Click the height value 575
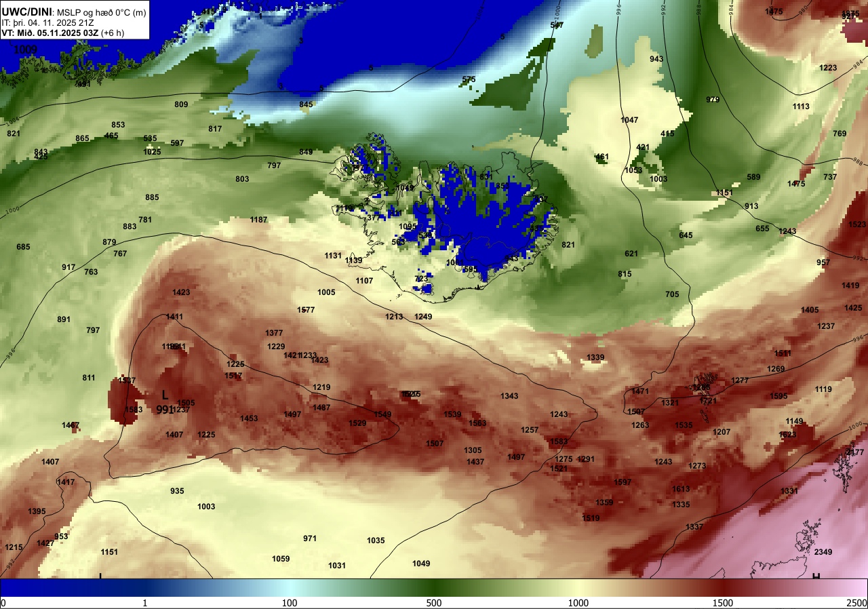Viewport: 868px width, 609px height. pos(469,79)
